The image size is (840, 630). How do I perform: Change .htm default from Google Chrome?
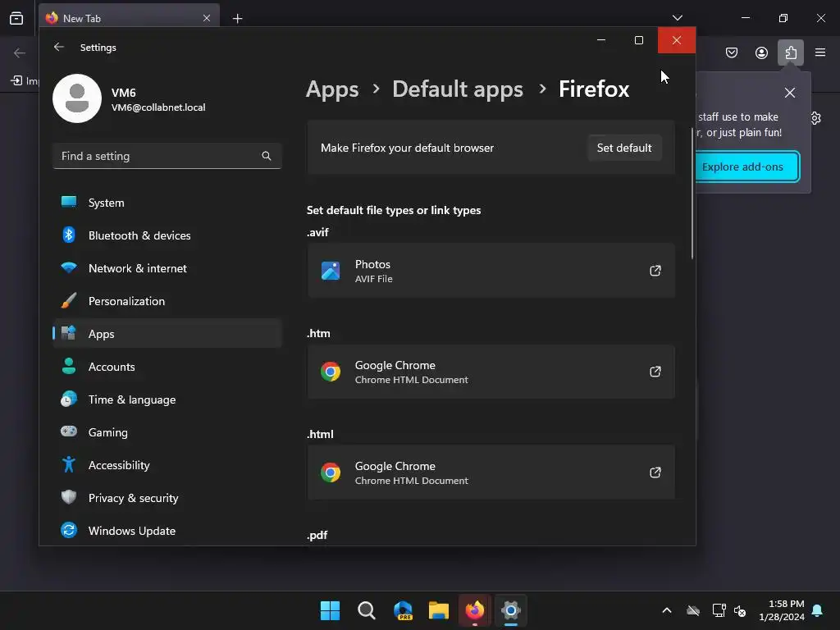pos(491,372)
